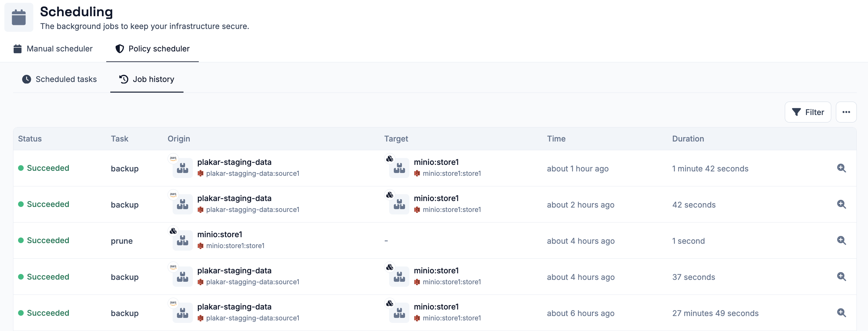This screenshot has width=868, height=331.
Task: Sort by the Duration column header
Action: tap(688, 139)
